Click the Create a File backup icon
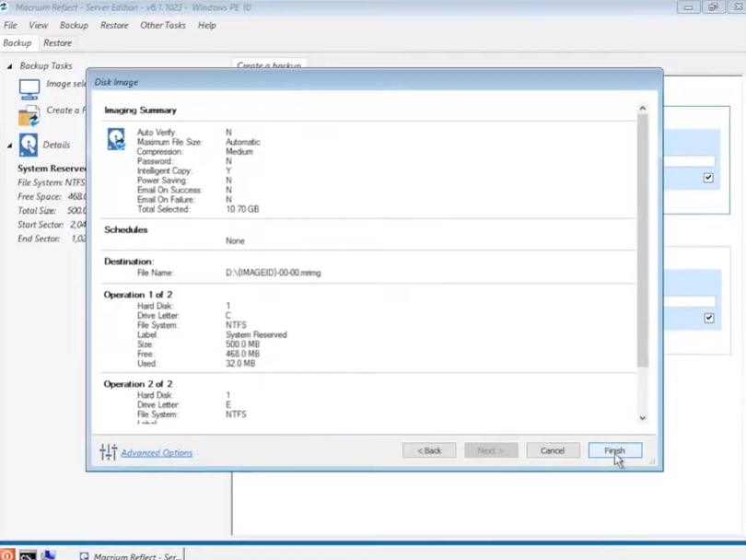This screenshot has height=560, width=746. [29, 115]
